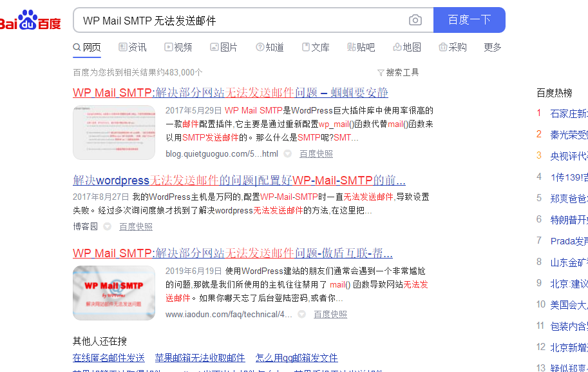Viewport: 588px width, 372px height.
Task: Click the location icon beside 地图
Action: pos(395,46)
